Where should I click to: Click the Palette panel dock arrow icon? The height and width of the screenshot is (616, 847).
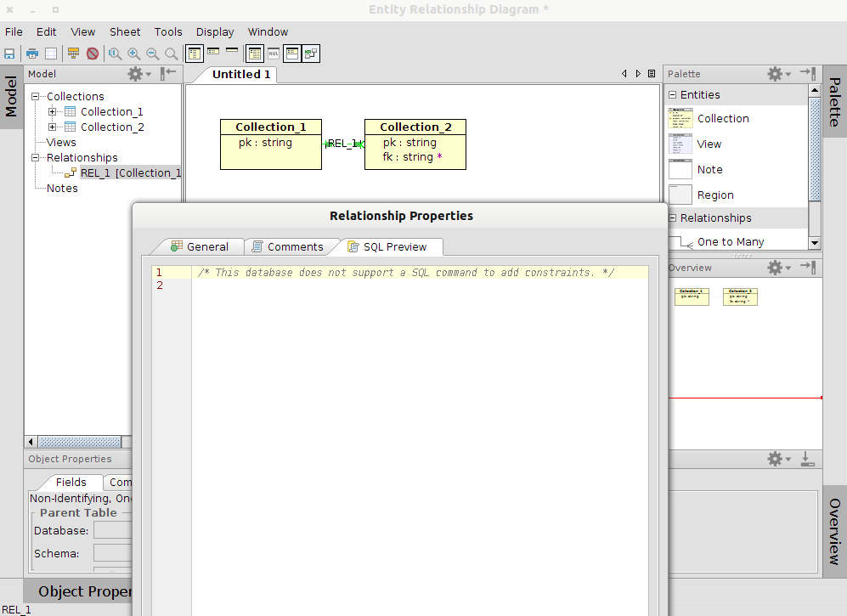pos(808,73)
